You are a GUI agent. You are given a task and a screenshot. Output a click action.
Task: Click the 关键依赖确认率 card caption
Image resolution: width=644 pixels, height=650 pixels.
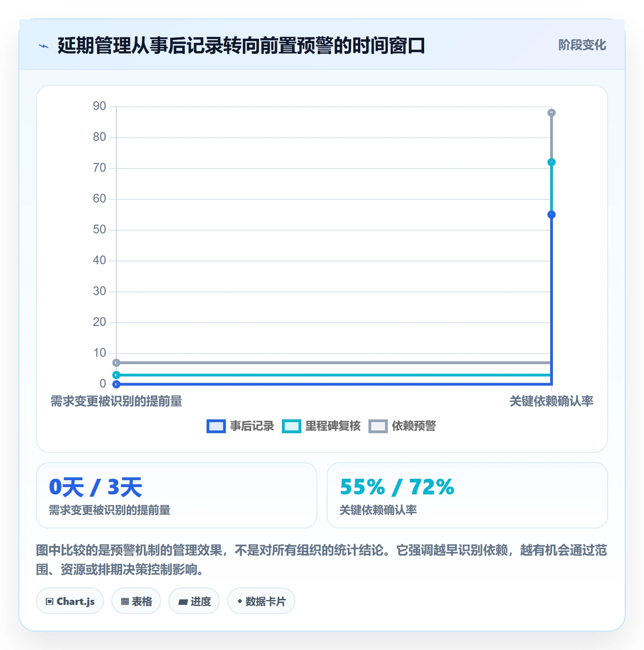[378, 510]
